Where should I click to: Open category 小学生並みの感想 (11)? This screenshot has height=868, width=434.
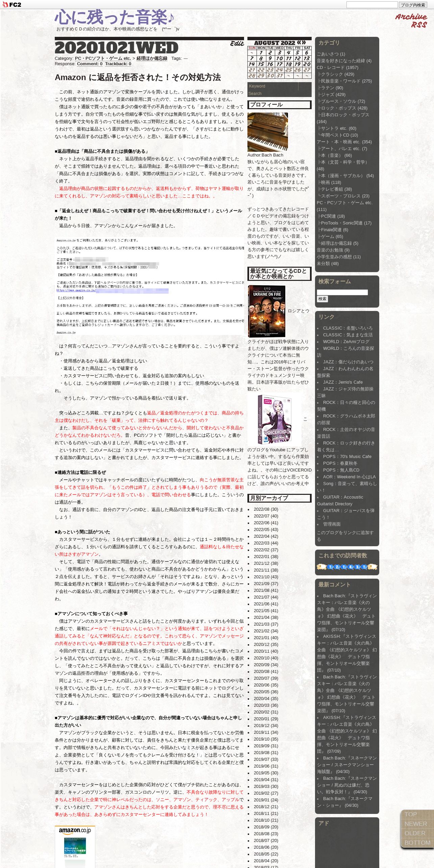(x=339, y=257)
